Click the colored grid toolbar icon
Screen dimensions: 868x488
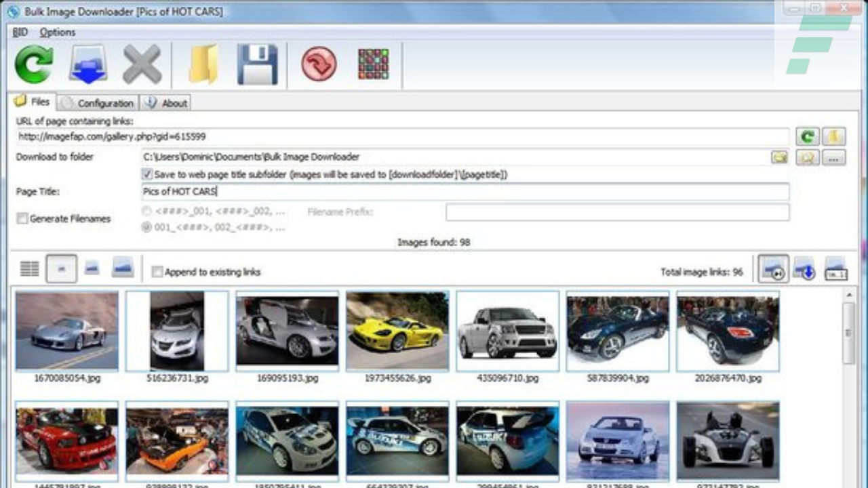coord(374,65)
